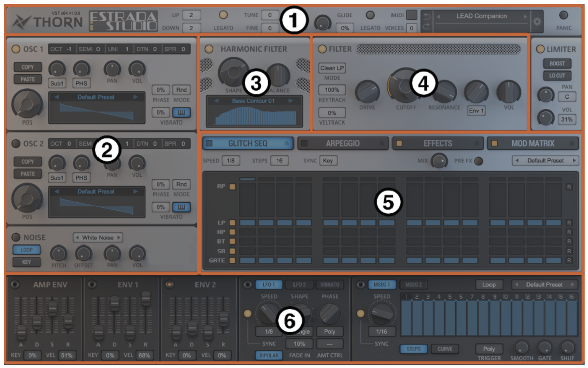Adjust the OSC 2 VOL knob
The image size is (588, 368).
pyautogui.click(x=137, y=163)
